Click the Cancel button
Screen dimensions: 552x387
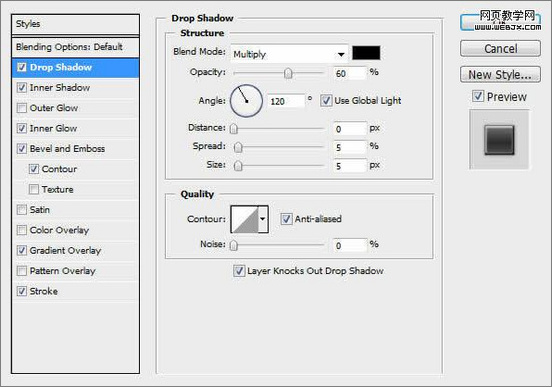500,49
